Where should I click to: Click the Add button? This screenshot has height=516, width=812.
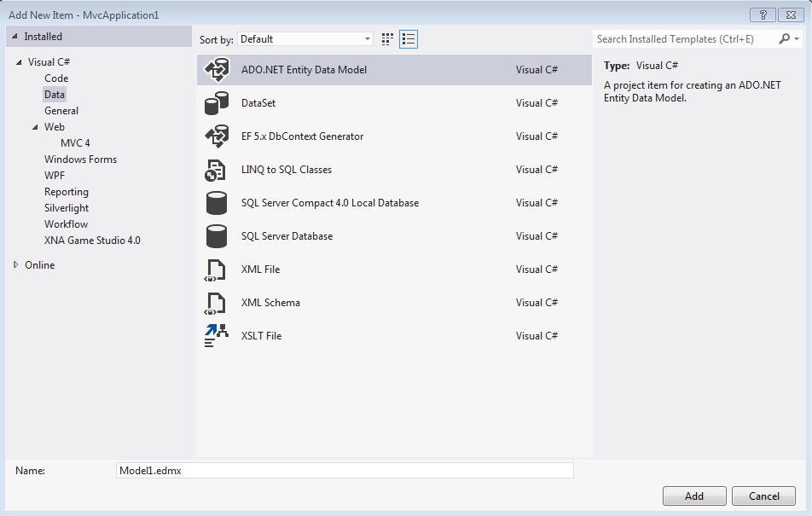(x=694, y=496)
